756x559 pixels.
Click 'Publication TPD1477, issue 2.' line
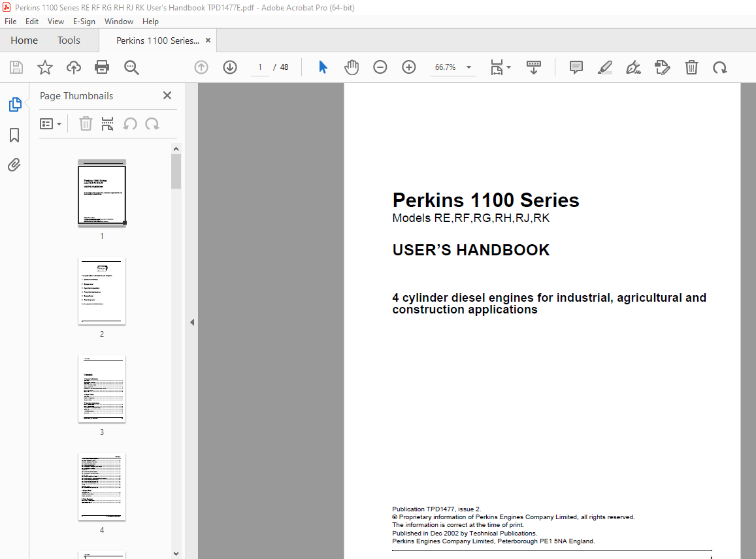tap(436, 509)
